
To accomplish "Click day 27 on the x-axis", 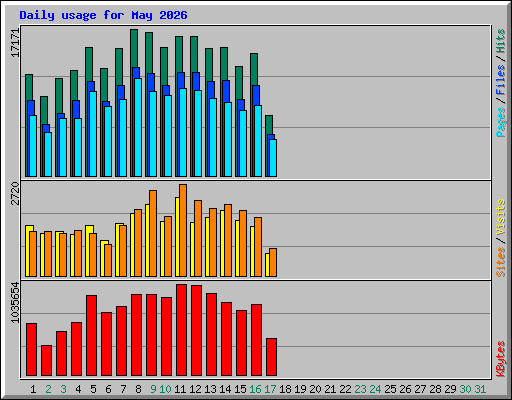I will click(420, 389).
